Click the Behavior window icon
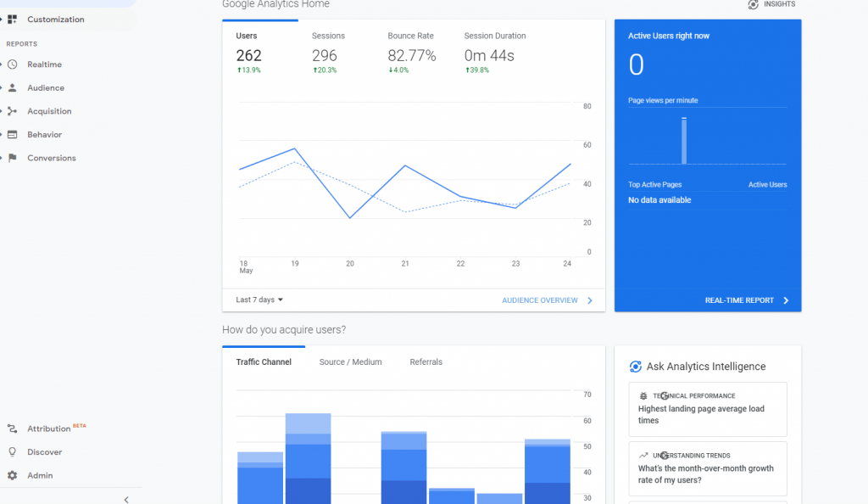The width and height of the screenshot is (868, 504). (x=12, y=135)
